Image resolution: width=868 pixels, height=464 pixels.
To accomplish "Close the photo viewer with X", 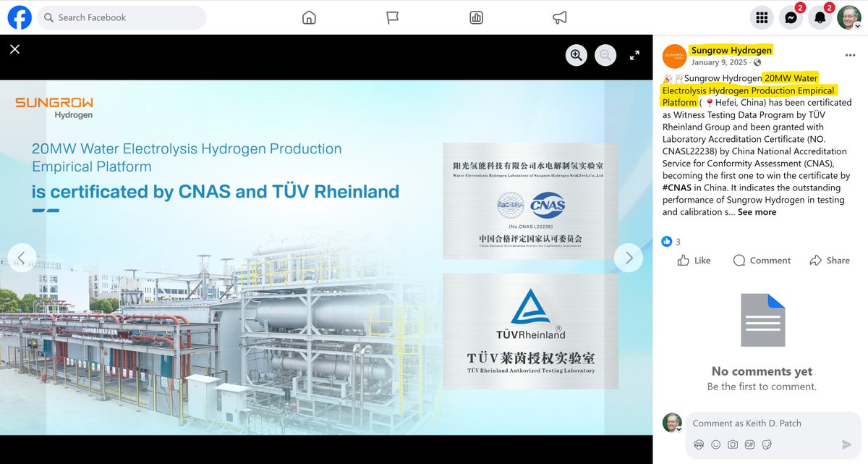I will 14,49.
